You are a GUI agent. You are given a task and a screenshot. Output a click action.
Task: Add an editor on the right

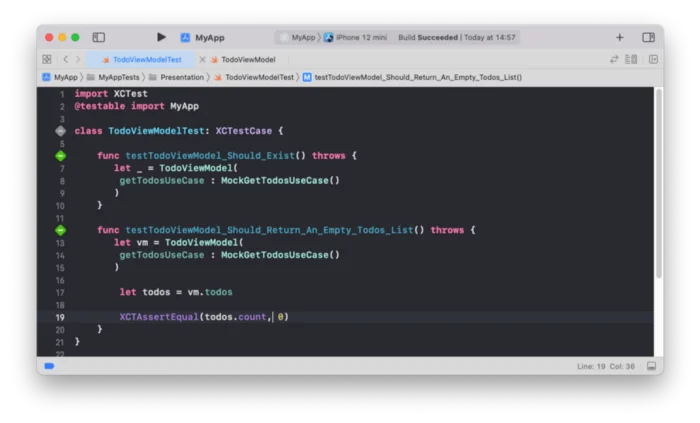[x=653, y=59]
